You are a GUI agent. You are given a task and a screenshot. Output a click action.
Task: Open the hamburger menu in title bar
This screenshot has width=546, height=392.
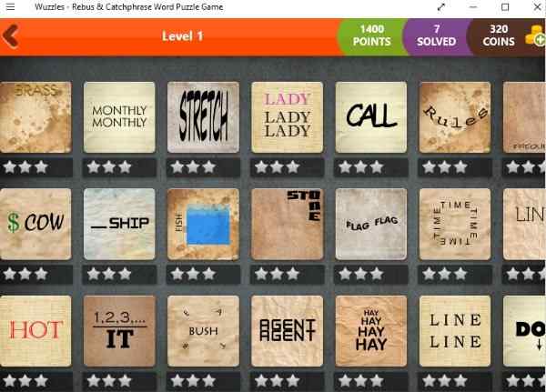pyautogui.click(x=10, y=6)
